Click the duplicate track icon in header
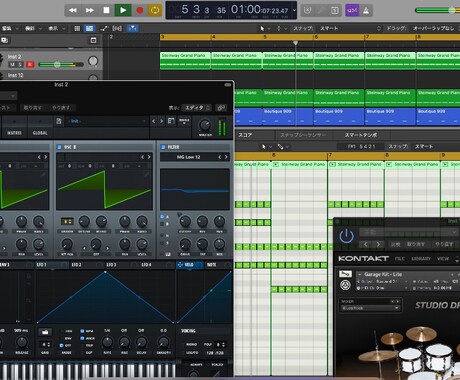Viewport: 460px width, 380px height. click(4, 40)
